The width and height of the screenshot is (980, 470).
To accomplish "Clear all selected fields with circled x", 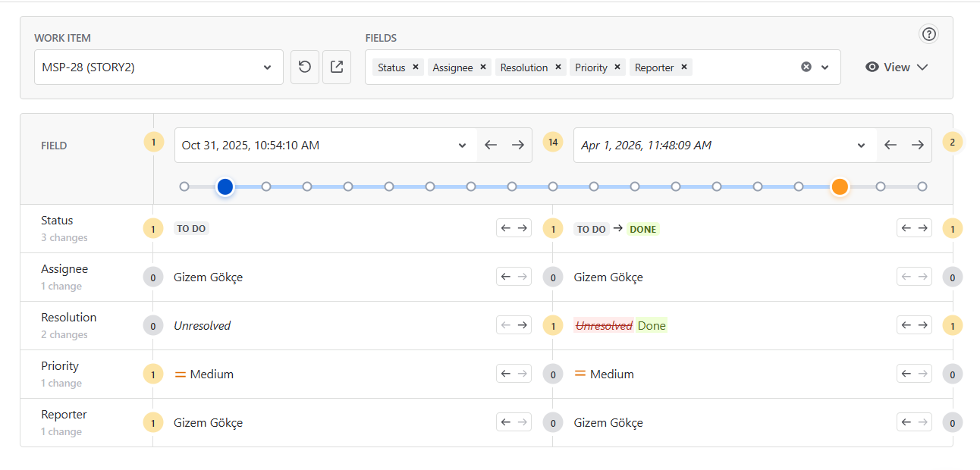I will pos(806,67).
